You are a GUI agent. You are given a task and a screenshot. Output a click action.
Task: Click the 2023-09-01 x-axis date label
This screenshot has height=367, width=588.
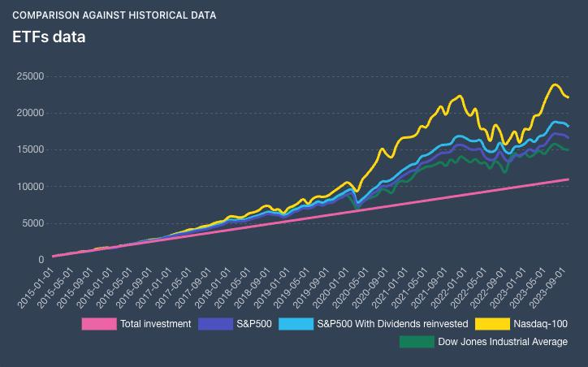tap(547, 287)
